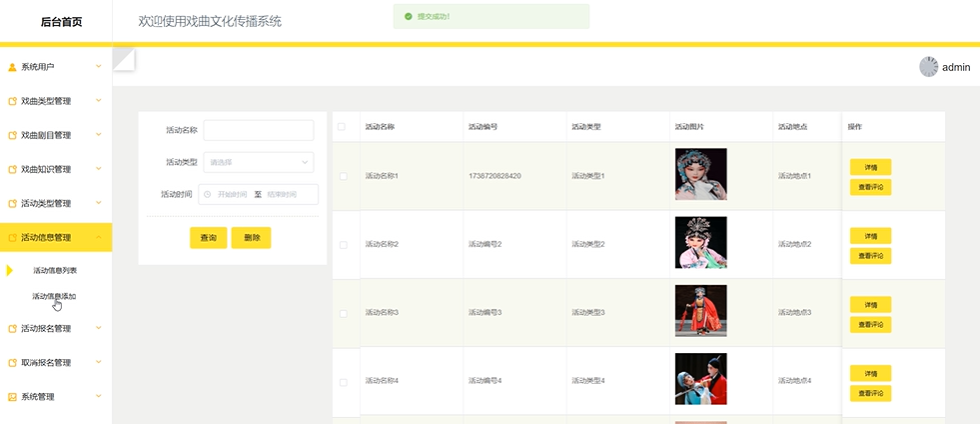Click the 活动类型管理 sidebar icon

tap(12, 204)
